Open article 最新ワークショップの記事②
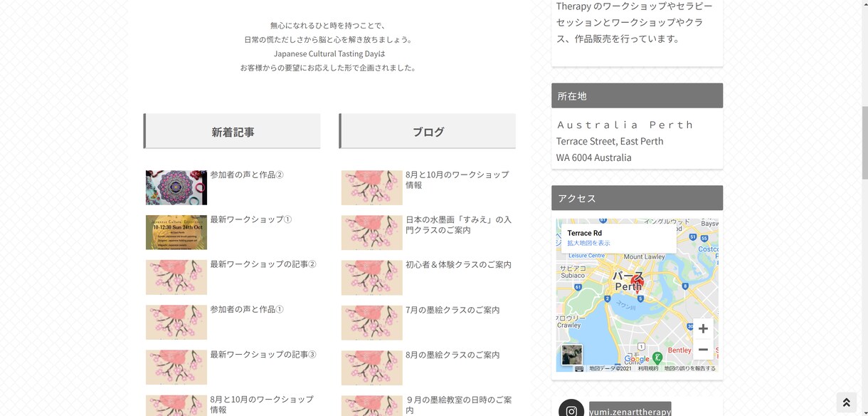 pyautogui.click(x=263, y=264)
